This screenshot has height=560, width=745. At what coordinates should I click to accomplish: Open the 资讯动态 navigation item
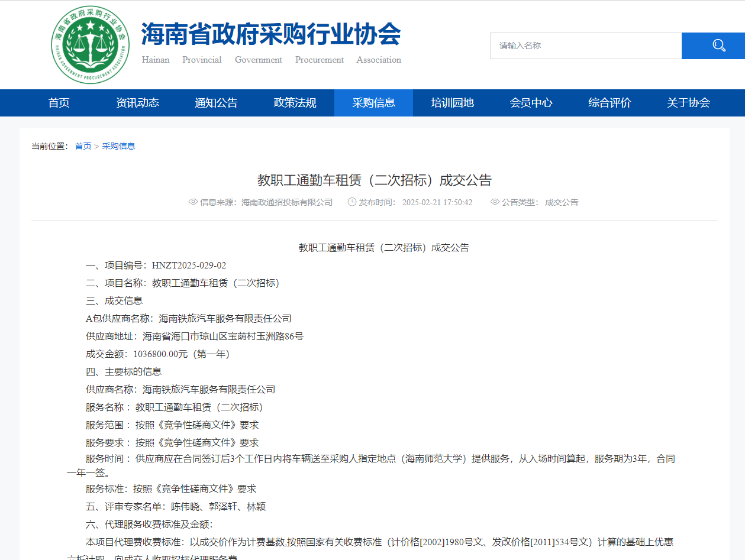(x=137, y=103)
